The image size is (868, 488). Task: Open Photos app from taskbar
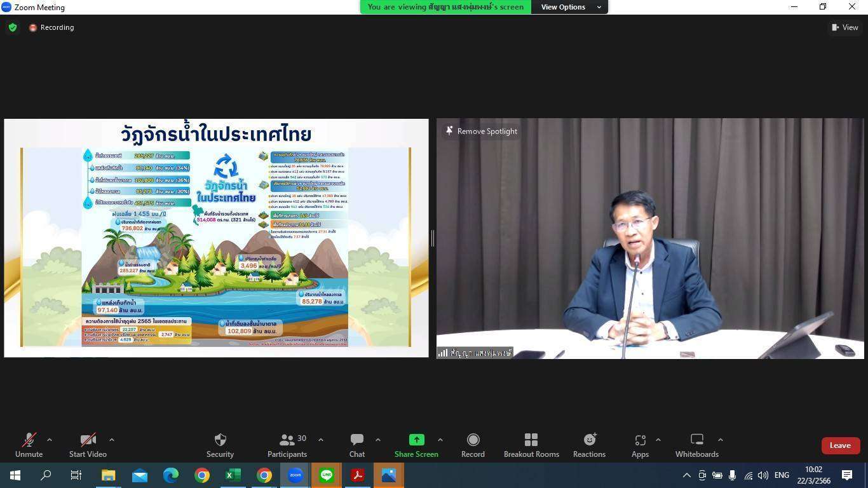tap(389, 475)
